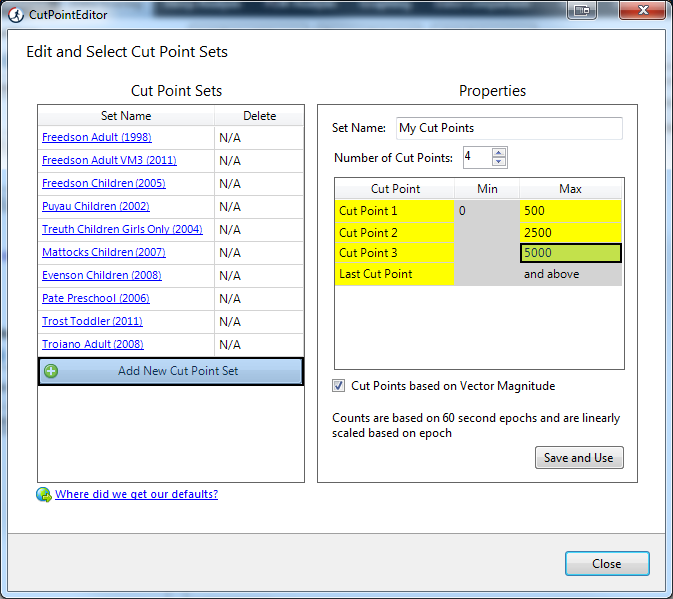Image resolution: width=673 pixels, height=599 pixels.
Task: Open Freedson Adult (1998) cut point set
Action: coord(96,137)
